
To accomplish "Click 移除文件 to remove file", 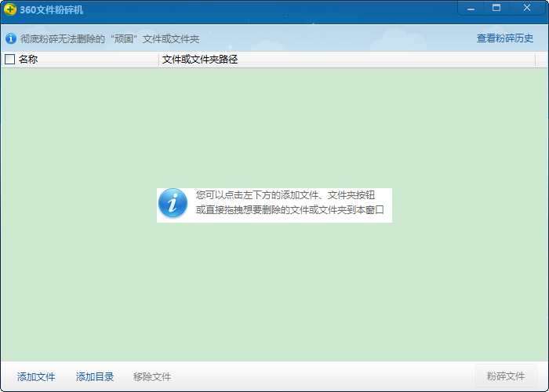I will 152,377.
